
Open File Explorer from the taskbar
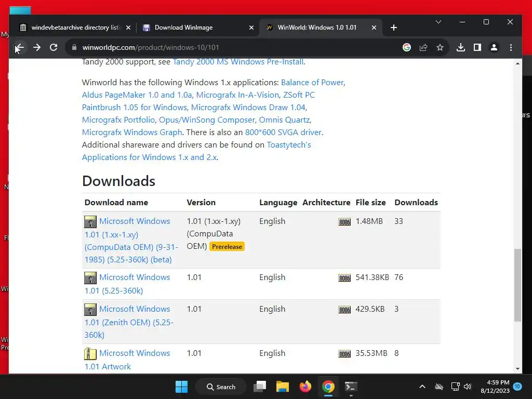pos(282,387)
